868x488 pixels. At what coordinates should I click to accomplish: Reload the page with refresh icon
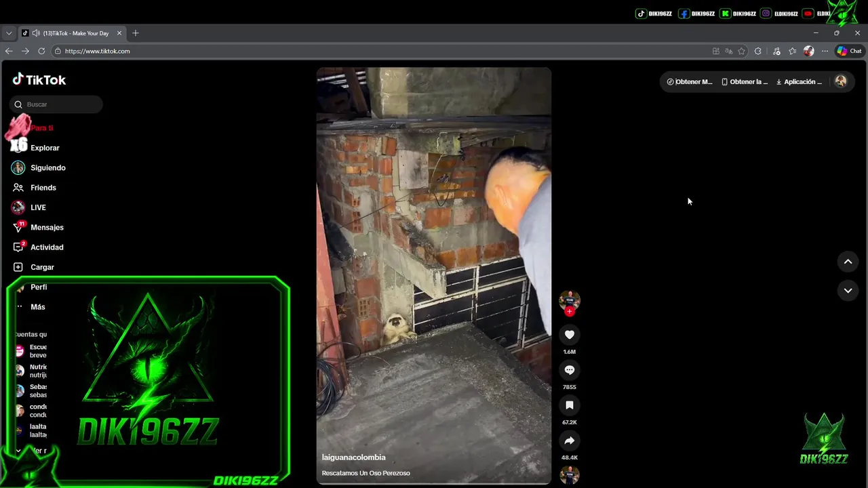41,51
